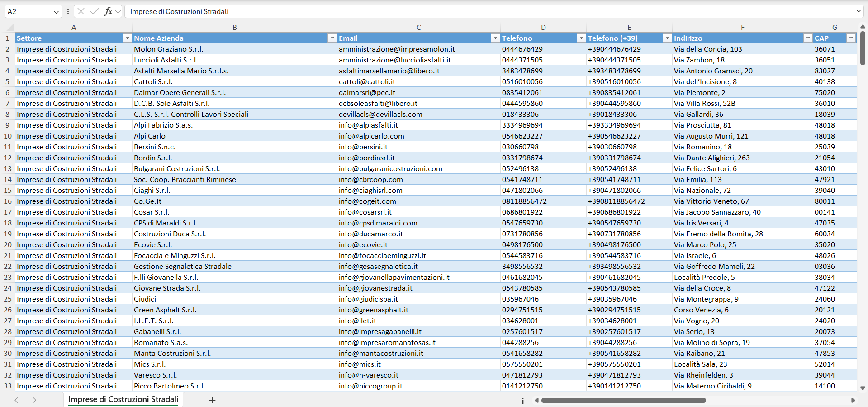Click the formula bar options dots icon
868x407 pixels.
pyautogui.click(x=68, y=11)
